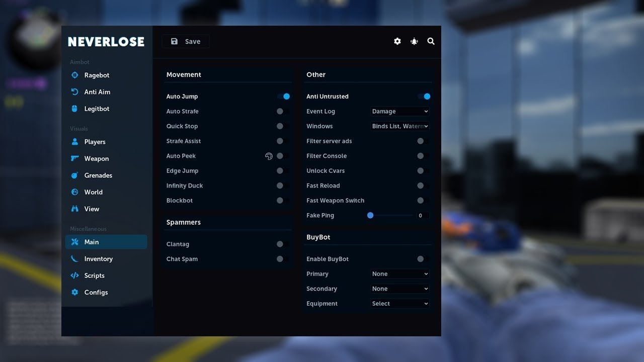Viewport: 644px width, 362px height.
Task: Go to the Ragebot tab
Action: [106, 75]
